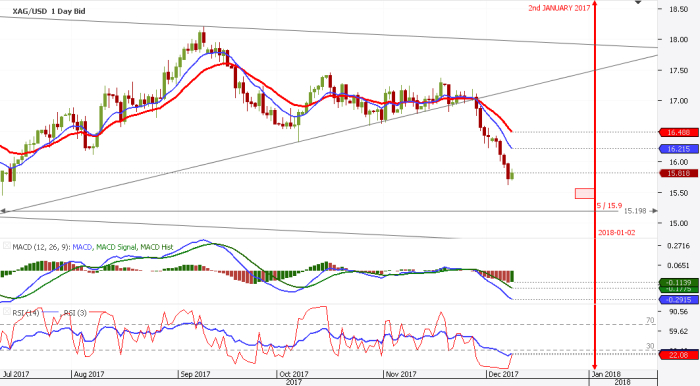Select the MACD Hist legend label
The width and height of the screenshot is (700, 386).
(x=156, y=247)
